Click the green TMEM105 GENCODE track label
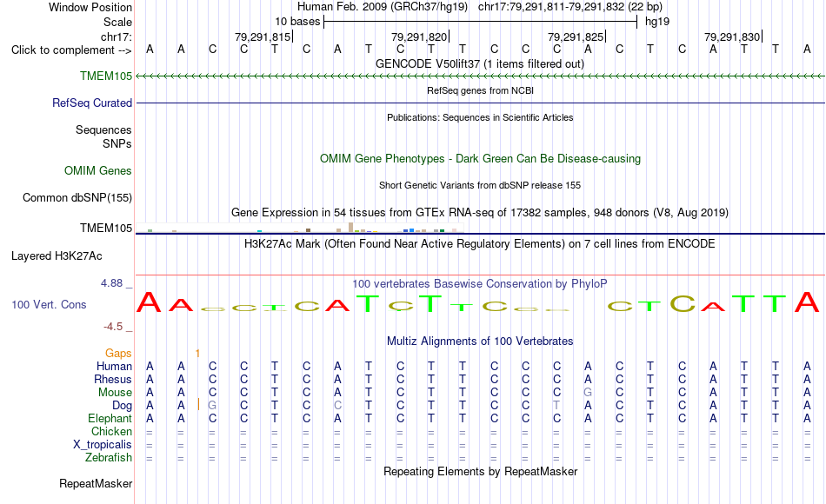826x504 pixels. (x=106, y=76)
